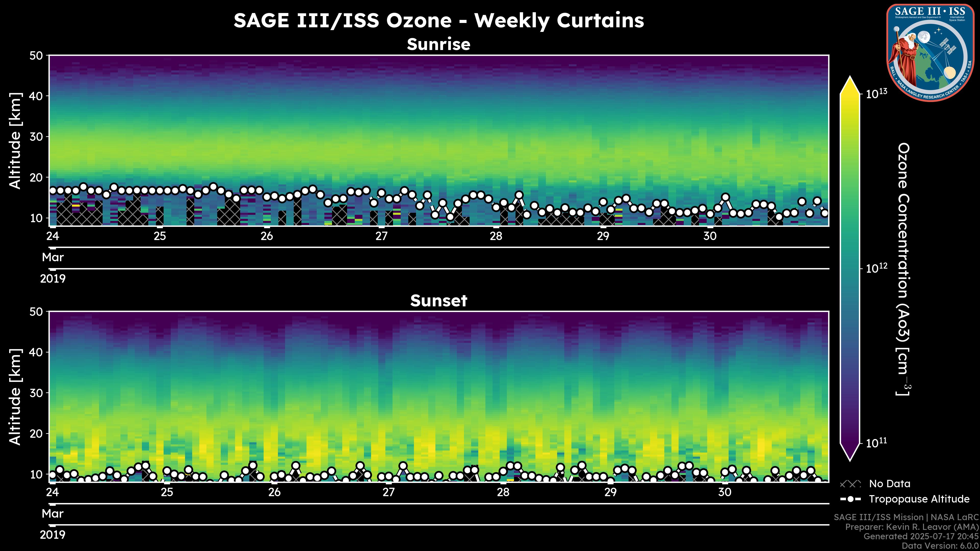Click the 29 date tick in Sunset axis
This screenshot has width=980, height=551.
pyautogui.click(x=610, y=492)
